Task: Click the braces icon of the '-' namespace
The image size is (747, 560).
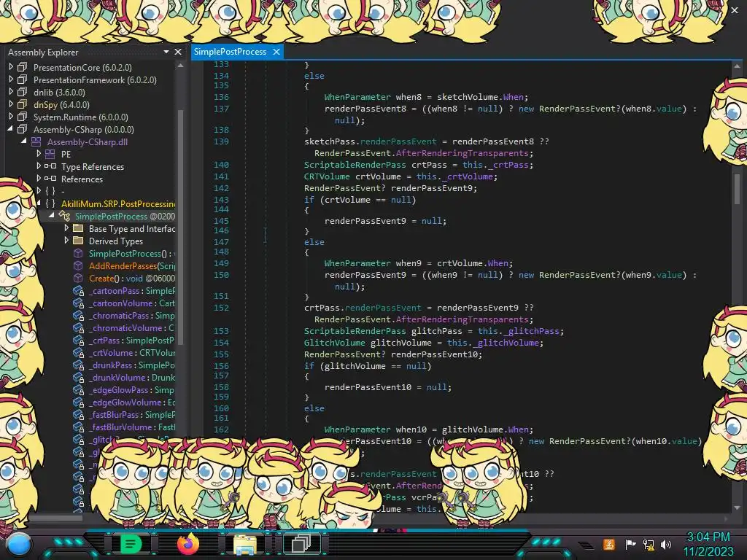Action: coord(50,191)
